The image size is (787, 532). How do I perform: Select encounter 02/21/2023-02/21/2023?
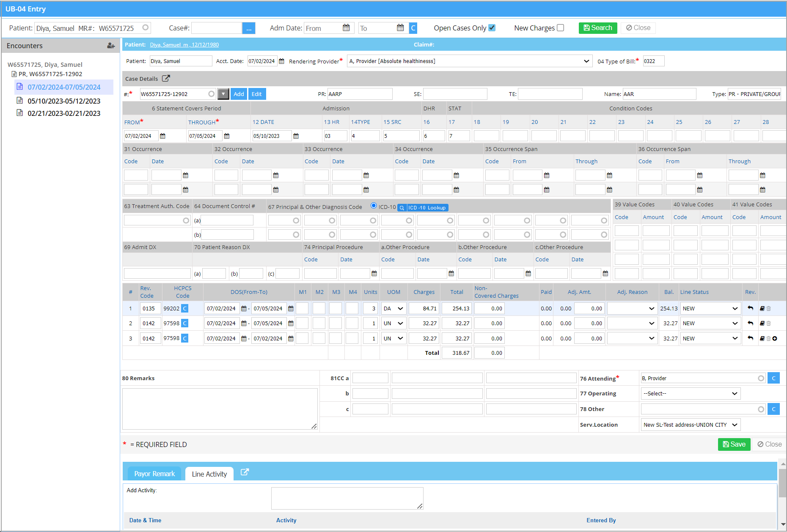[x=64, y=113]
